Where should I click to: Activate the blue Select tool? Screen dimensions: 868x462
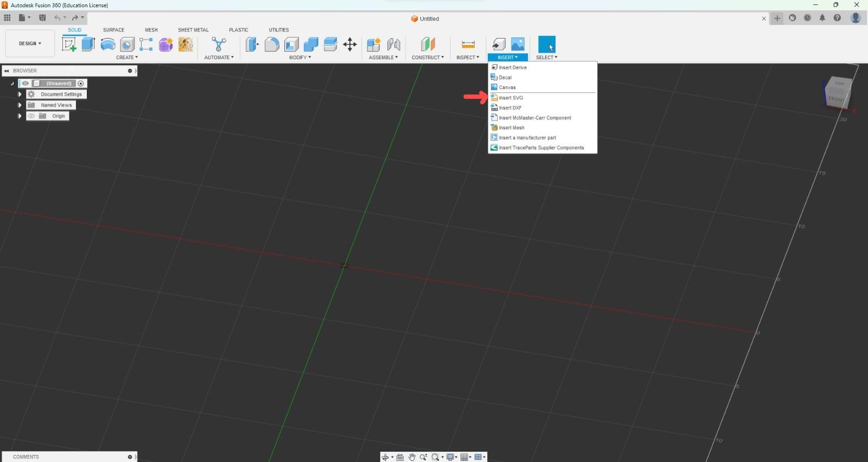pyautogui.click(x=547, y=45)
